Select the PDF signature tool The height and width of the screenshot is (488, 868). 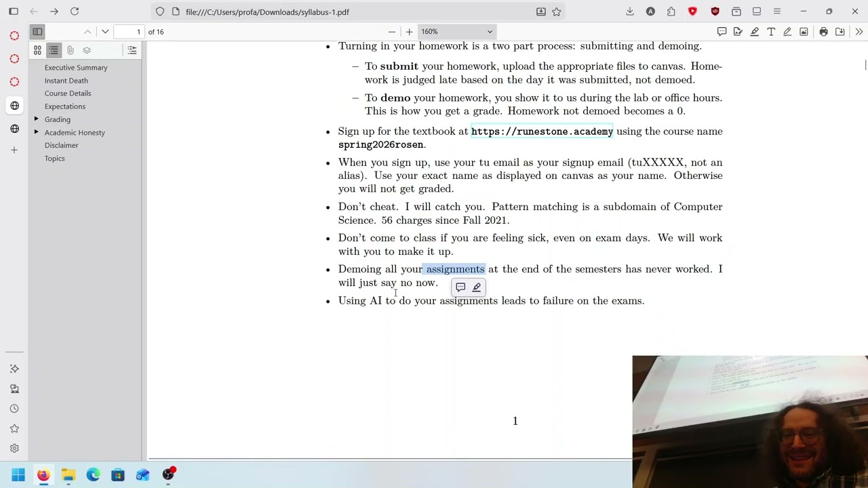click(x=738, y=32)
